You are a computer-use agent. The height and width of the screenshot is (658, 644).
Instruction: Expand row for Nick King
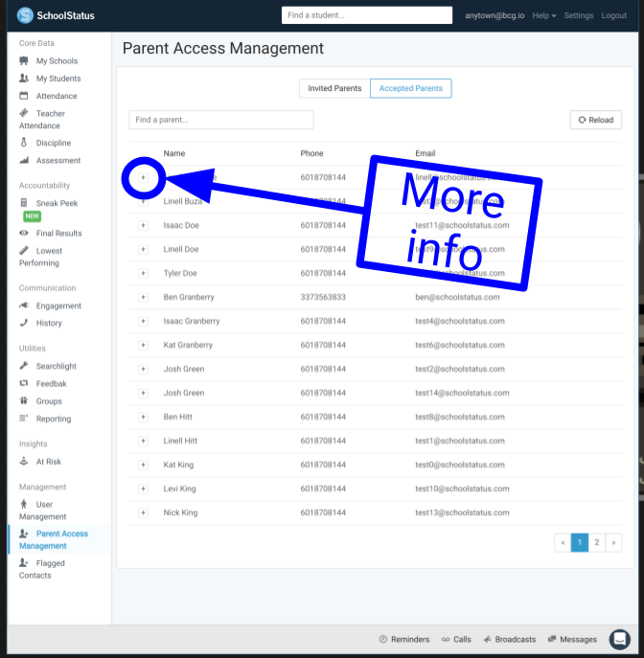point(143,512)
